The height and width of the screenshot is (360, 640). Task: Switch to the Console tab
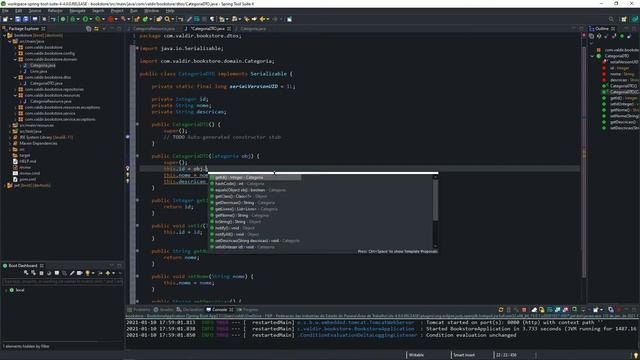pyautogui.click(x=220, y=310)
